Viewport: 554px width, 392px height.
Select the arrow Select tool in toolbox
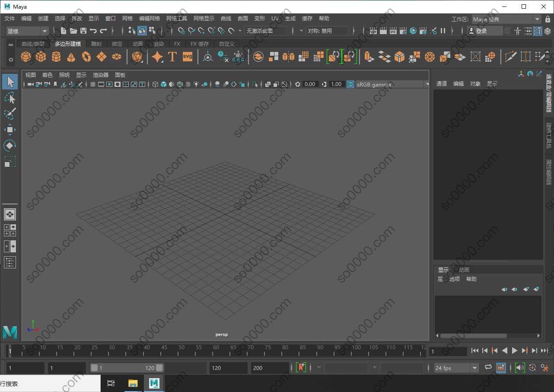pos(10,82)
